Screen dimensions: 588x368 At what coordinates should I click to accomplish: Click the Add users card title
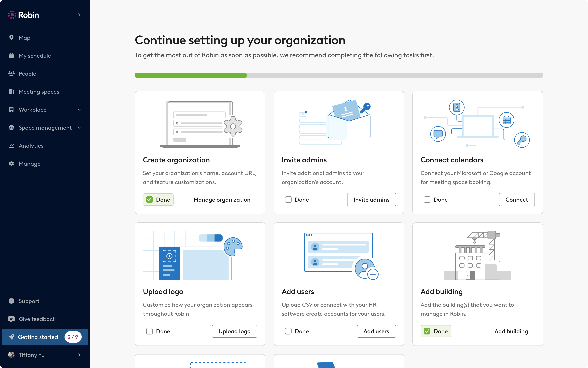[298, 292]
